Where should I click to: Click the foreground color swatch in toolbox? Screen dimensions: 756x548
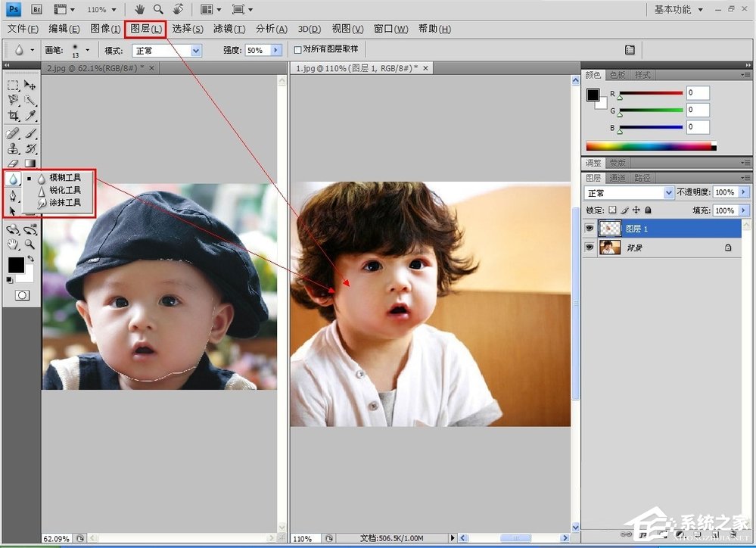tap(16, 265)
